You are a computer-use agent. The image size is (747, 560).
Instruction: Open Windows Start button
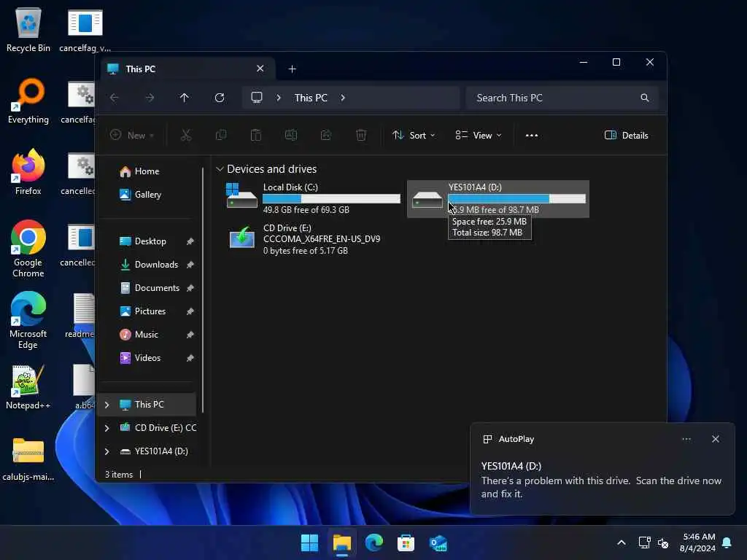(309, 542)
